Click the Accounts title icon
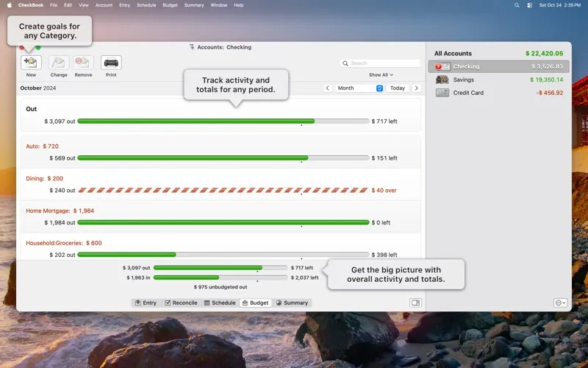The image size is (588, 368). 192,47
